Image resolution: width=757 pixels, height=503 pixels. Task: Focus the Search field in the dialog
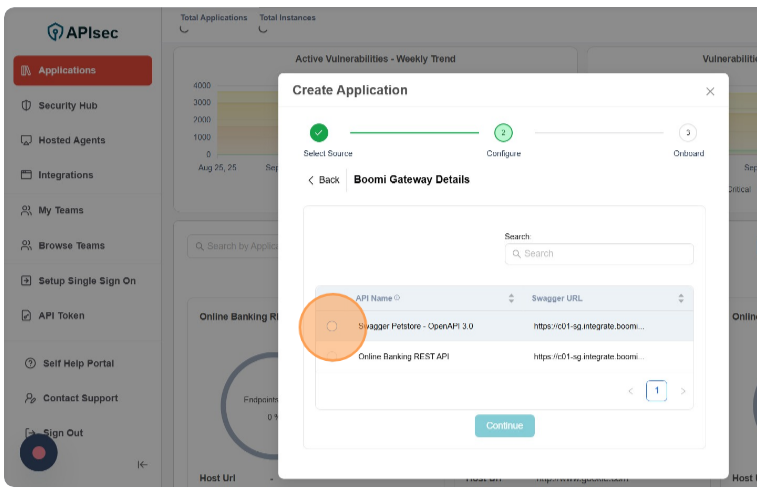pos(599,254)
